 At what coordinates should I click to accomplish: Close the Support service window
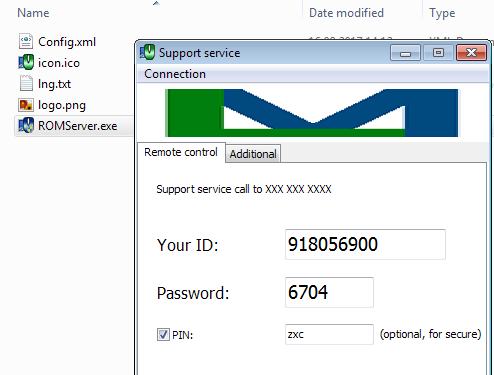pos(471,53)
